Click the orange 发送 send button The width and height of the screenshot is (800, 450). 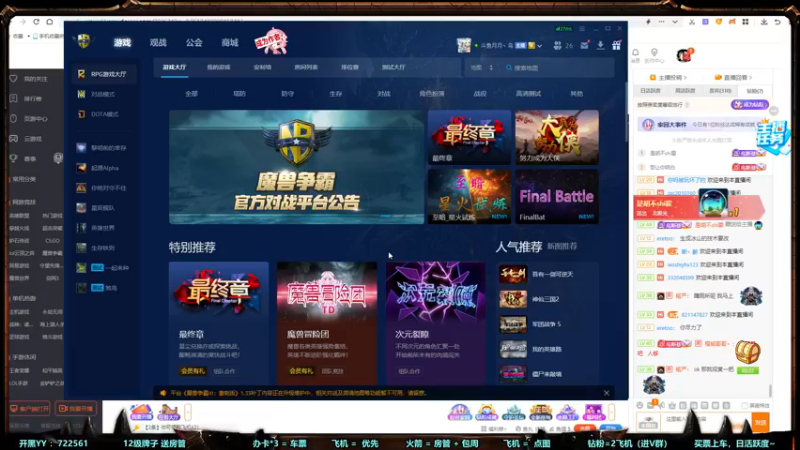(760, 422)
